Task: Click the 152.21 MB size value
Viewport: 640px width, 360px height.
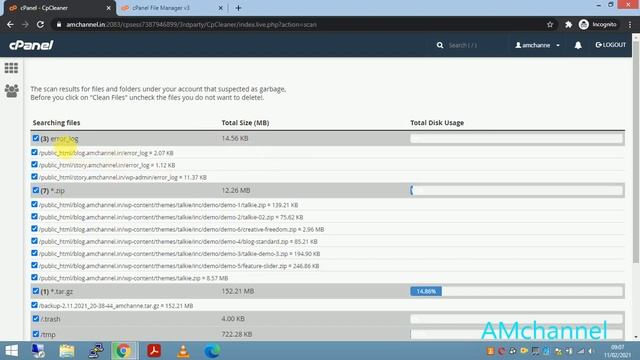Action: [x=238, y=291]
